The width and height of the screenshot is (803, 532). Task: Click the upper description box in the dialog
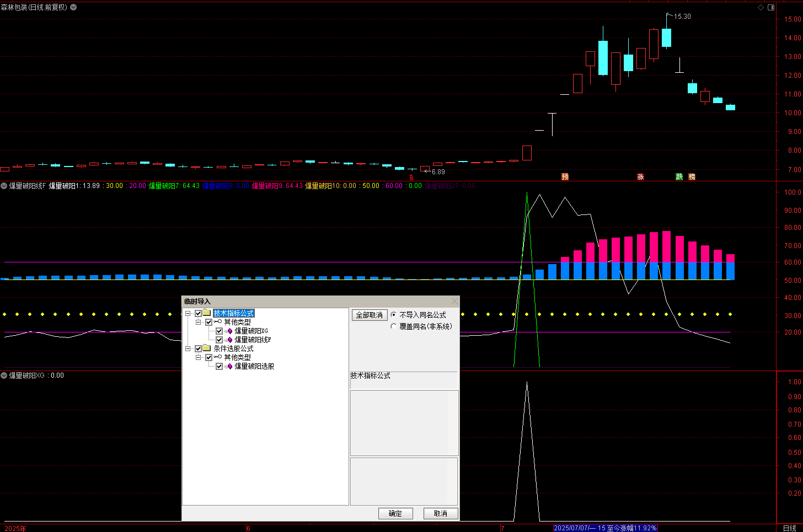click(404, 423)
